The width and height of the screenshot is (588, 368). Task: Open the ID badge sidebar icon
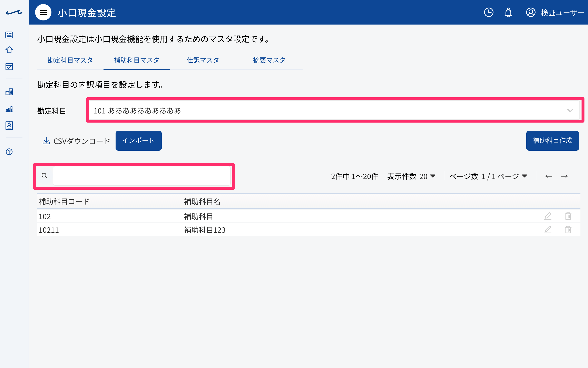(9, 126)
